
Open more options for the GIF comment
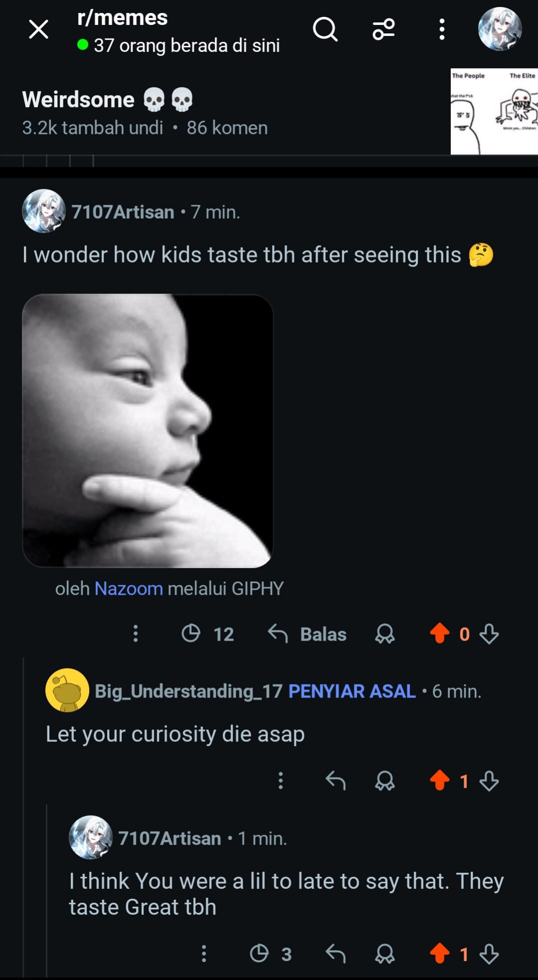pos(135,634)
